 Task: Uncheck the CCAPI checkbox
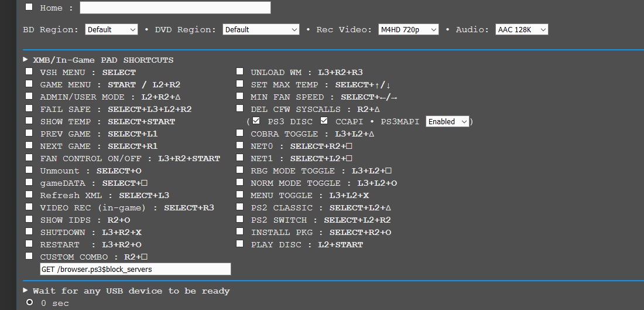(x=324, y=121)
